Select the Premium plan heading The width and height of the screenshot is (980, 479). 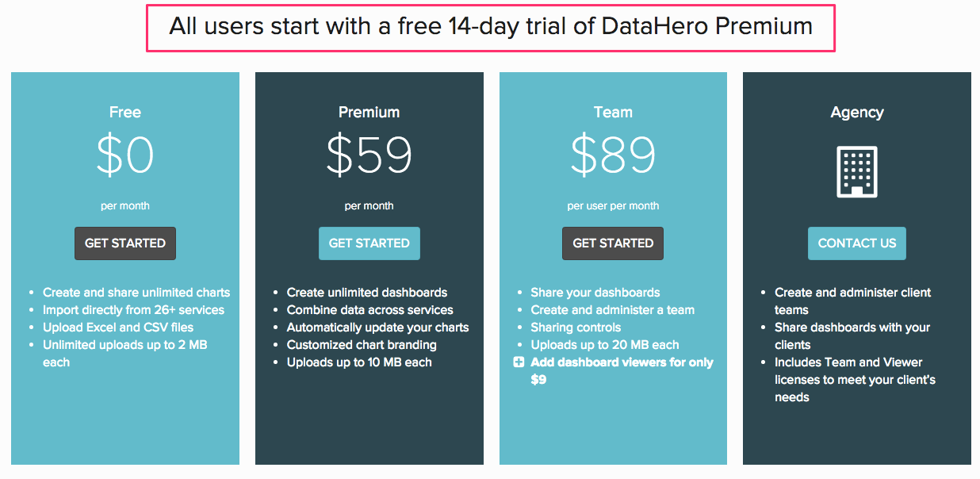point(369,113)
